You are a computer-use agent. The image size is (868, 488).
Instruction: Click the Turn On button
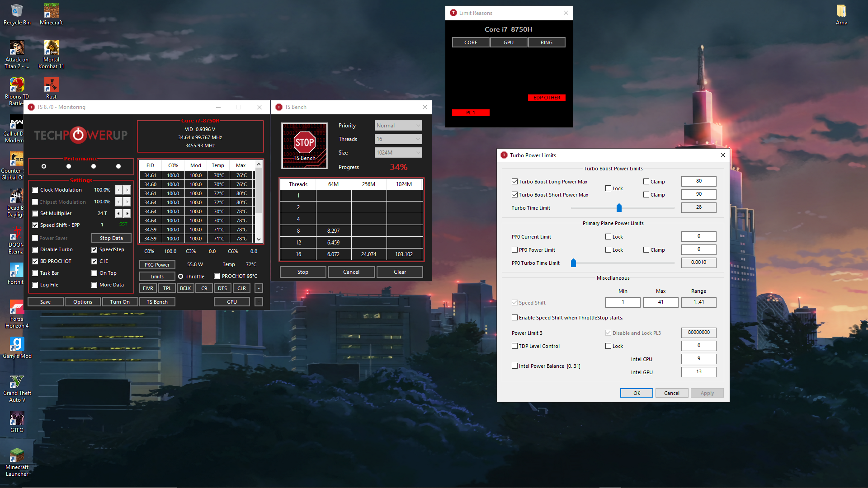120,302
